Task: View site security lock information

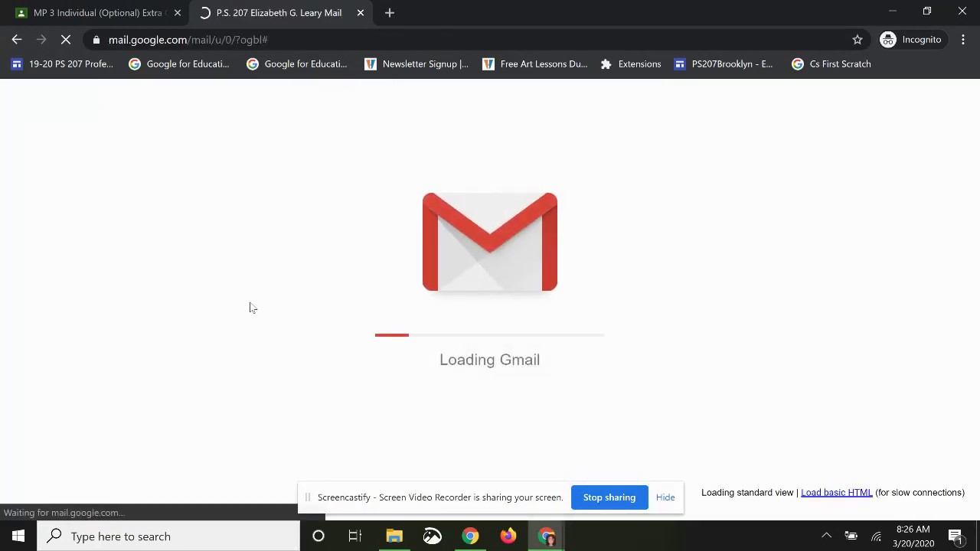Action: tap(96, 40)
